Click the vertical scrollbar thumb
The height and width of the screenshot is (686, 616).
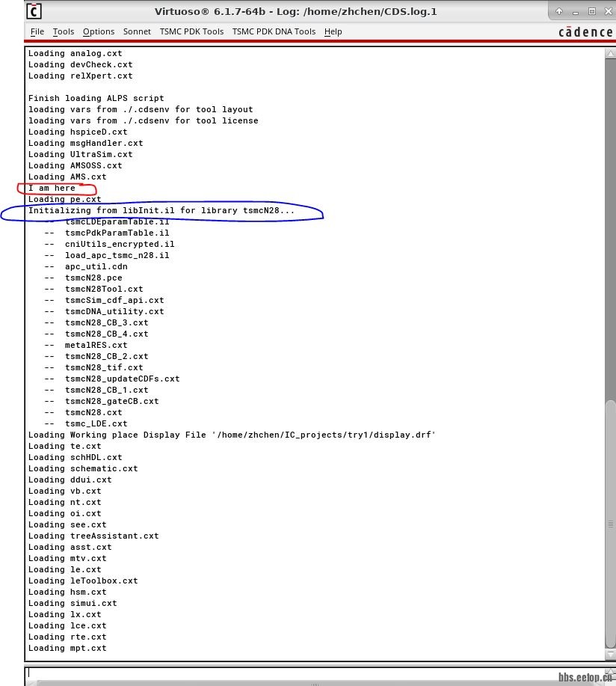(x=610, y=524)
